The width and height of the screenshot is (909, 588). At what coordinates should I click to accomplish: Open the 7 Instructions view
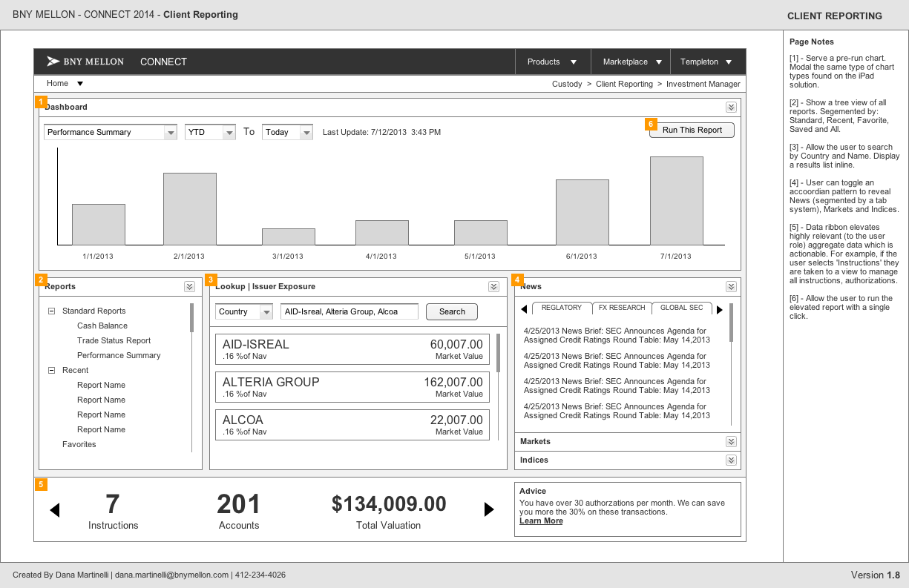[x=113, y=512]
